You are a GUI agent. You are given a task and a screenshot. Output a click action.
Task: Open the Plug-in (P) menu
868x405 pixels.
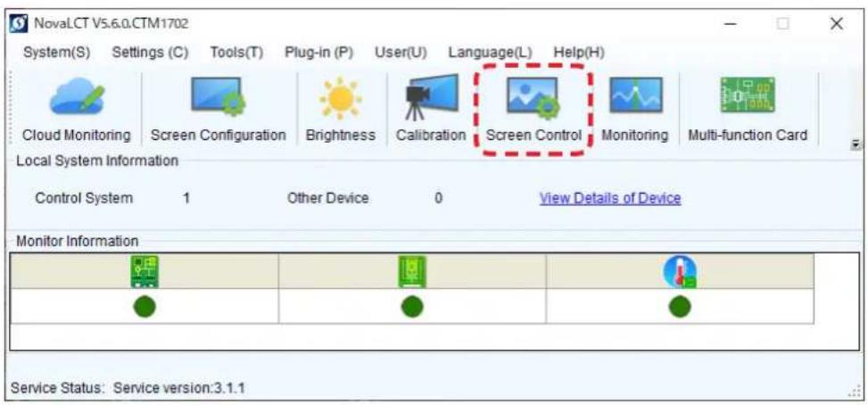(318, 53)
